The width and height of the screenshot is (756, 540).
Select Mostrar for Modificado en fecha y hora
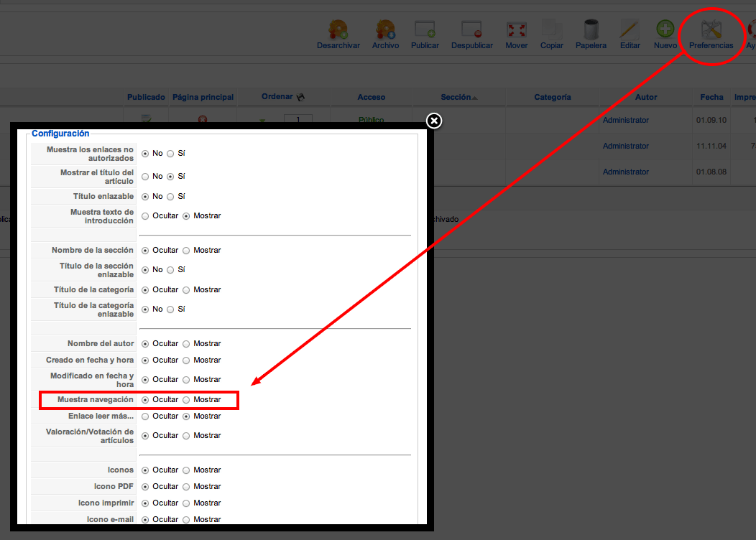(x=186, y=380)
